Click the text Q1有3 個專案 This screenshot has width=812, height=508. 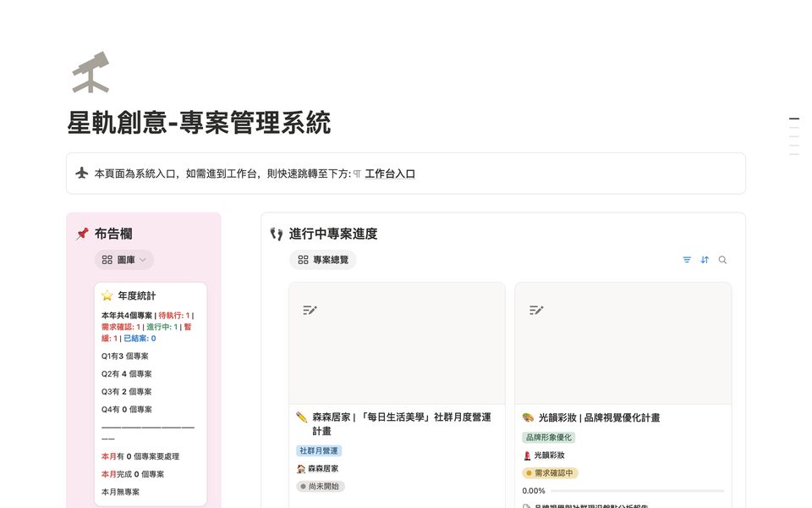pos(125,356)
